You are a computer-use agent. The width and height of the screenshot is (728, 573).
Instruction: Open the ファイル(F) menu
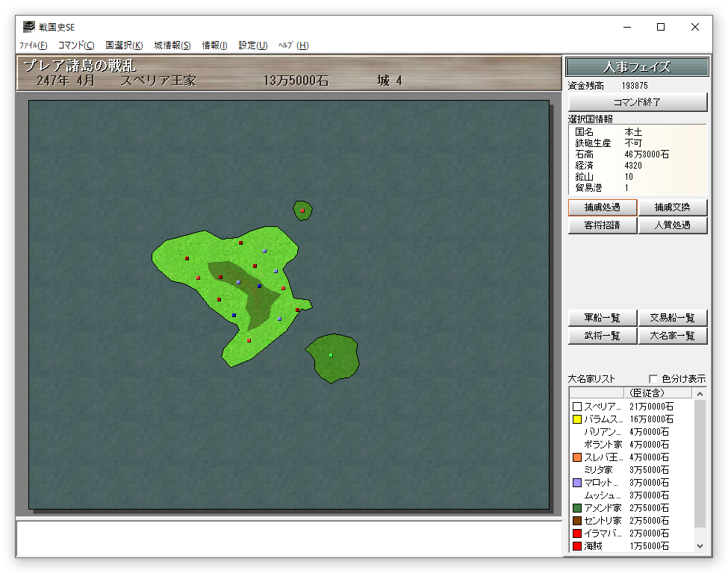[x=33, y=46]
